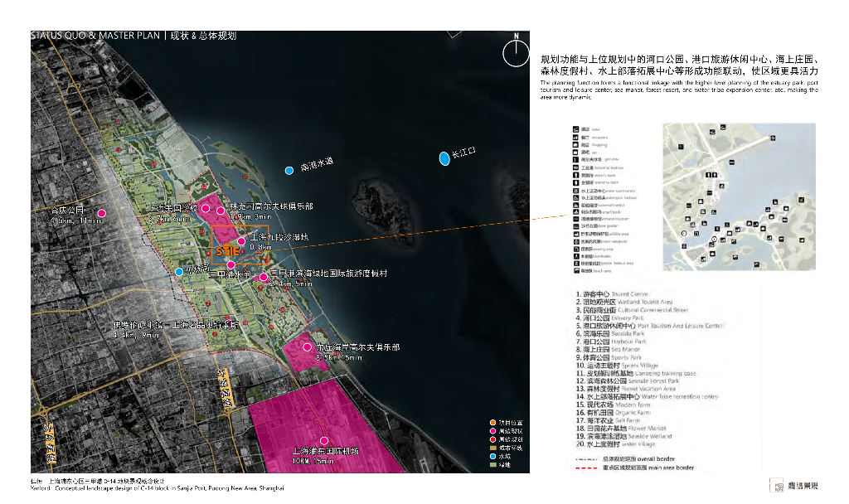
Task: Click the red dashed 'main area border' label
Action: [x=648, y=468]
